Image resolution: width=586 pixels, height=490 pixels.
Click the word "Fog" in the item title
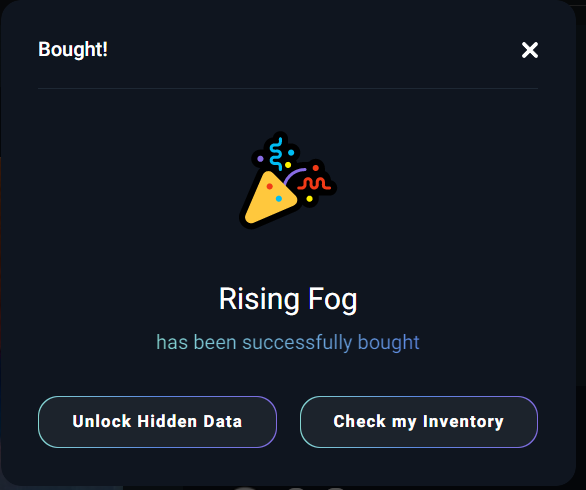[x=333, y=299]
